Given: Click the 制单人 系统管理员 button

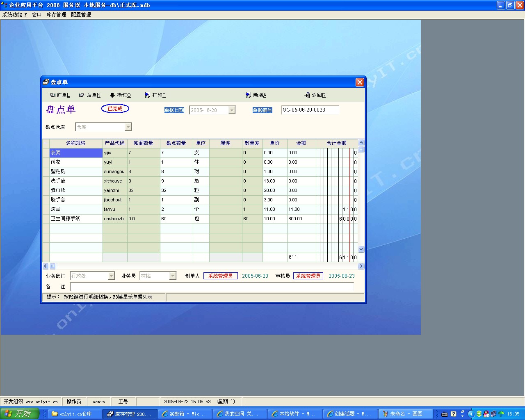Looking at the screenshot, I should 220,276.
